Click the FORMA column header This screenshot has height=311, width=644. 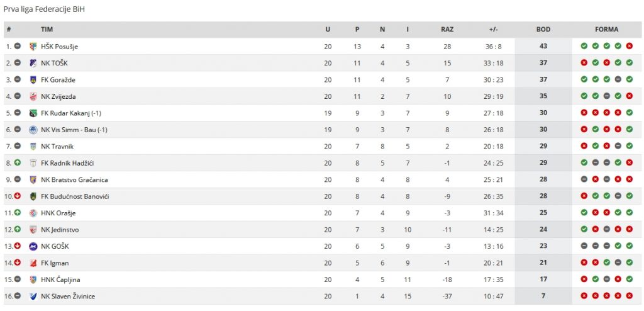tap(606, 30)
